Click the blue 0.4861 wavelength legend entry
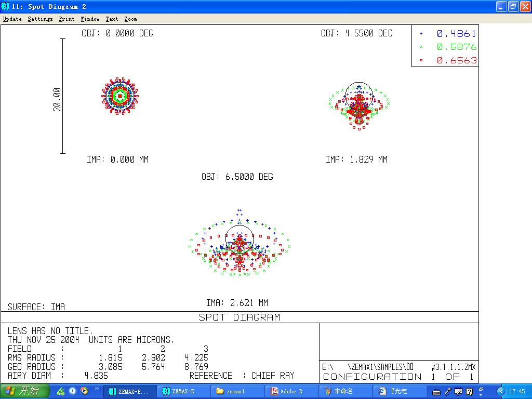Screen dimensions: 532x399 point(448,34)
